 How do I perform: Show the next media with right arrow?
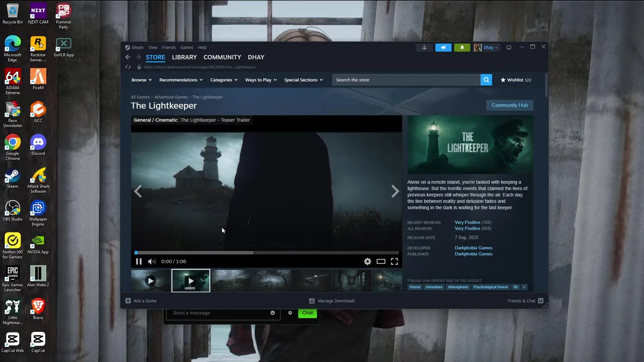tap(395, 191)
